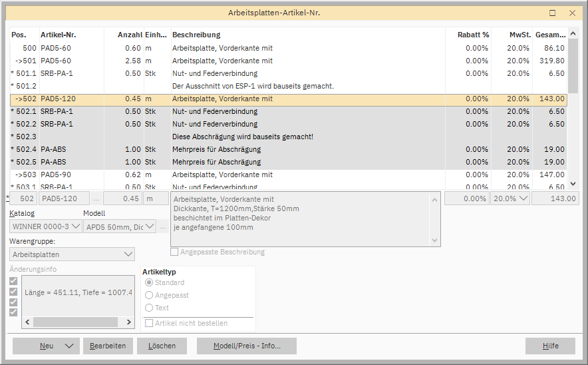This screenshot has height=365, width=588.
Task: Click down arrow in the description text box
Action: (x=435, y=240)
